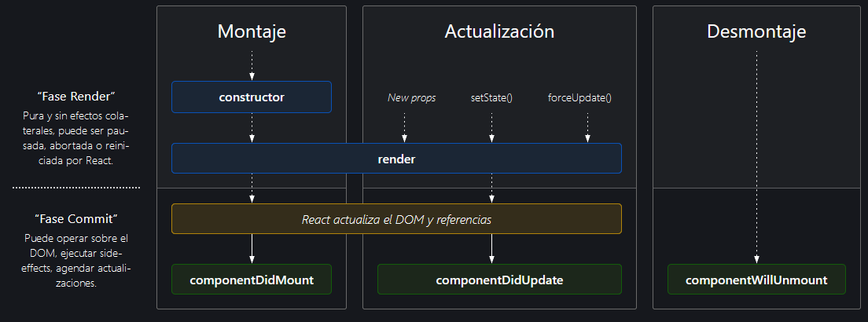Click the 'Pura y sin efectos colaterales' description

(x=75, y=139)
